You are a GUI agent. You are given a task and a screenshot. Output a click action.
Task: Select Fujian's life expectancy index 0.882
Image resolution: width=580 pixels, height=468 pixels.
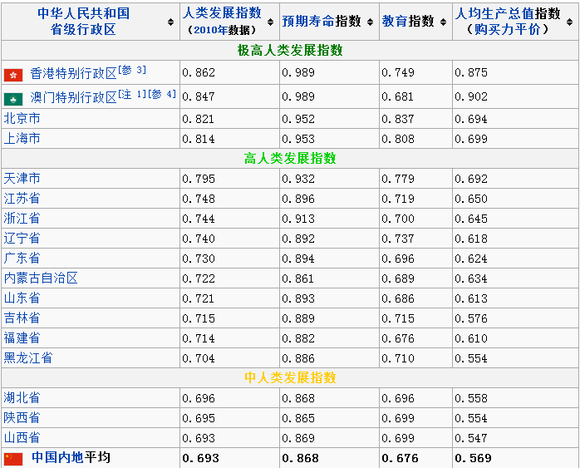[x=298, y=339]
